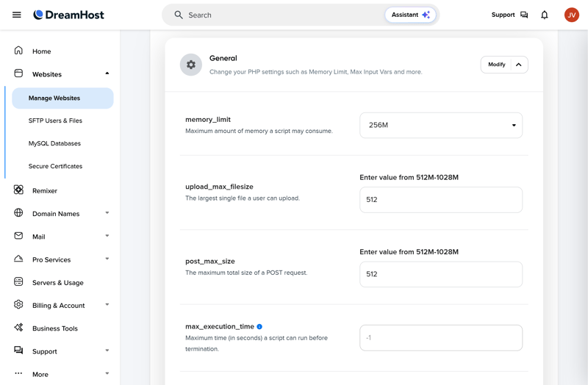588x385 pixels.
Task: Open Servers & Usage
Action: 58,283
